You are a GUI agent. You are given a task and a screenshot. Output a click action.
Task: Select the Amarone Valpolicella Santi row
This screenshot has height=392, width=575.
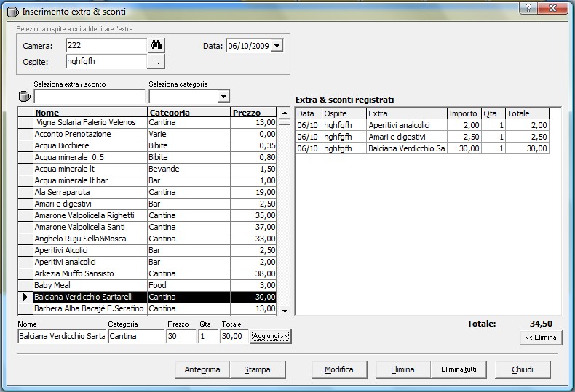tap(147, 227)
